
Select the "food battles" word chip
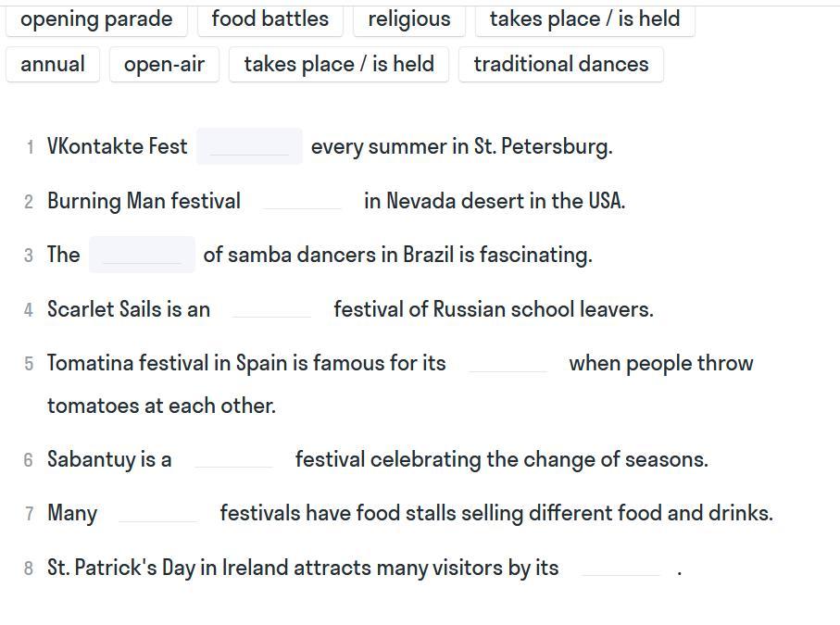(270, 19)
